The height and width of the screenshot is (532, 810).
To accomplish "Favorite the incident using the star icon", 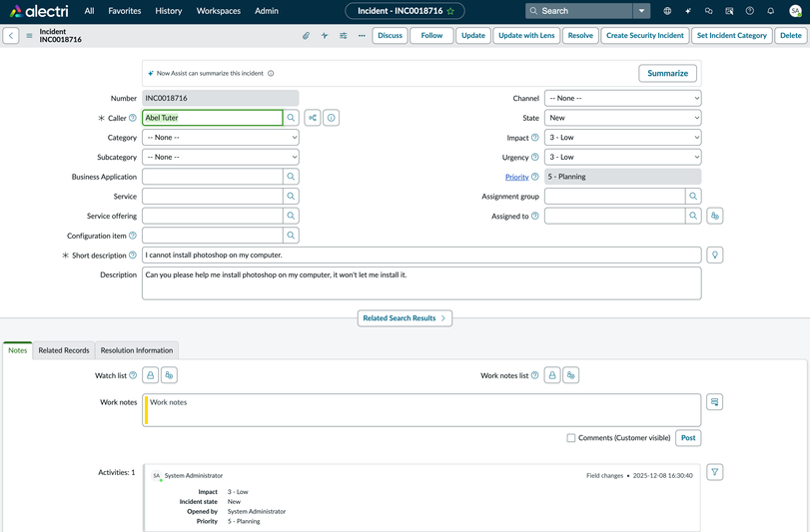I will click(x=450, y=11).
